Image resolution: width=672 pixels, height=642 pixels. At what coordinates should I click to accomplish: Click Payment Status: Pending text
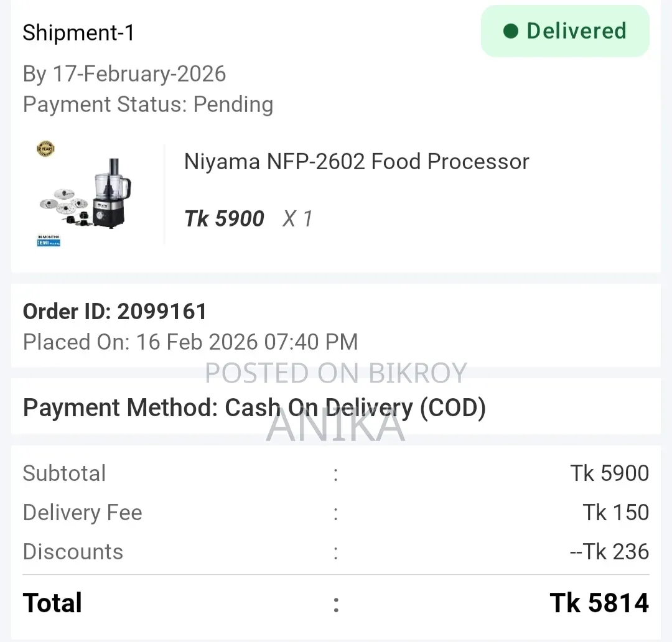[148, 105]
